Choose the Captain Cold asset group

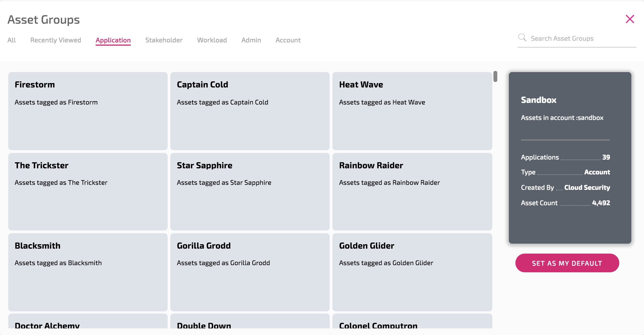[250, 111]
